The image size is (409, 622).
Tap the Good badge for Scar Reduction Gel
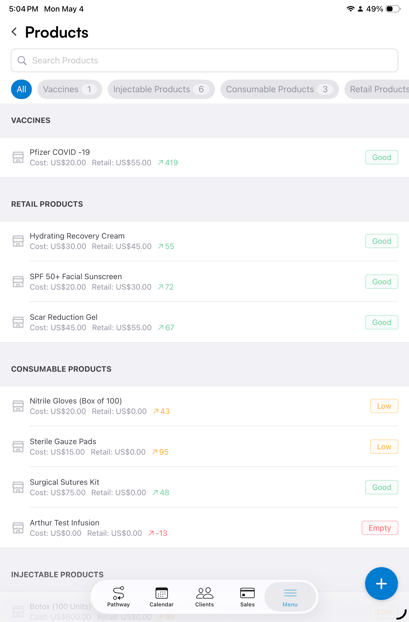(x=382, y=322)
